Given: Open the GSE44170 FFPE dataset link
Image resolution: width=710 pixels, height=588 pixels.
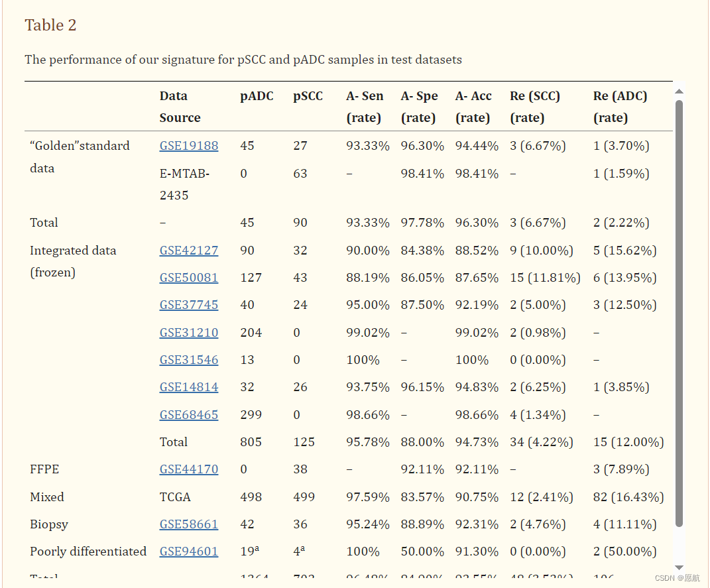Looking at the screenshot, I should click(189, 469).
